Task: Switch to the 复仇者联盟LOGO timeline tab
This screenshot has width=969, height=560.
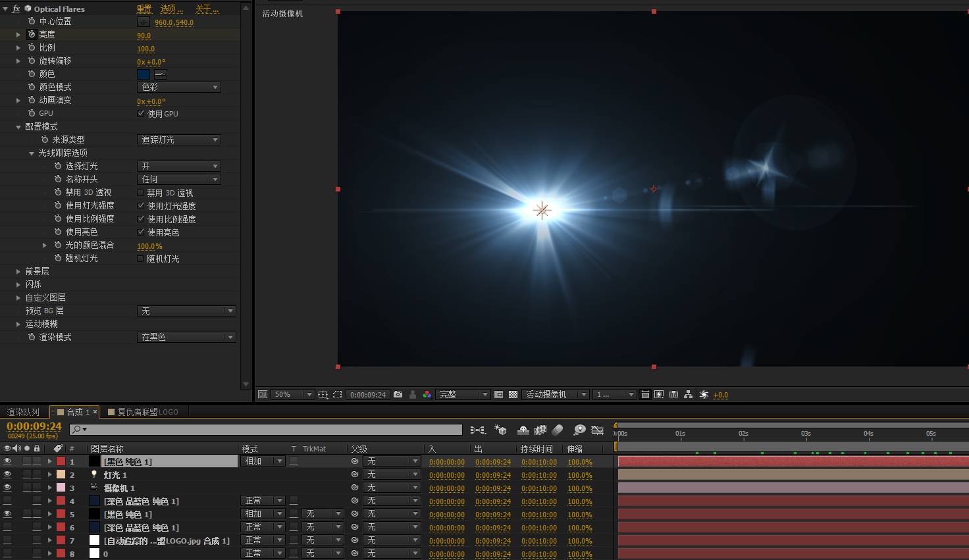Action: (x=144, y=412)
